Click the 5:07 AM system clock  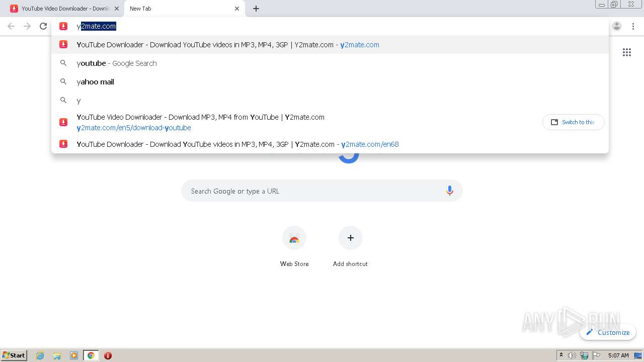(618, 355)
